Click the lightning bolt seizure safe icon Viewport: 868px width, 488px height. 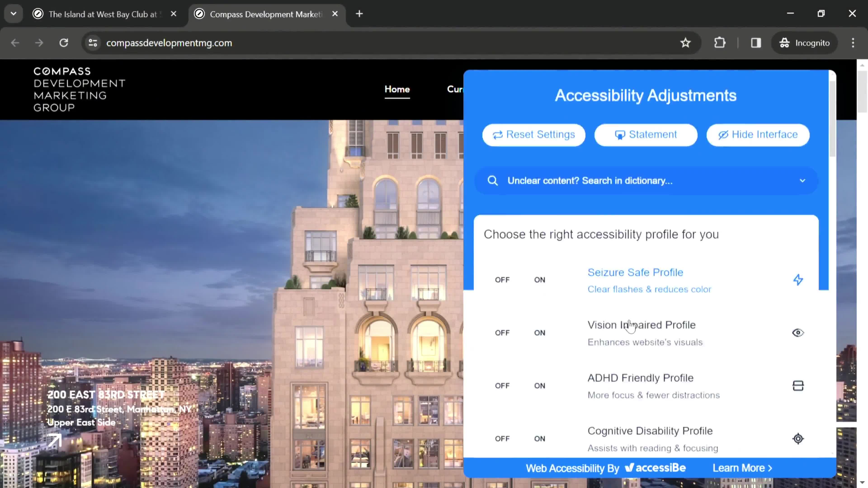(798, 279)
